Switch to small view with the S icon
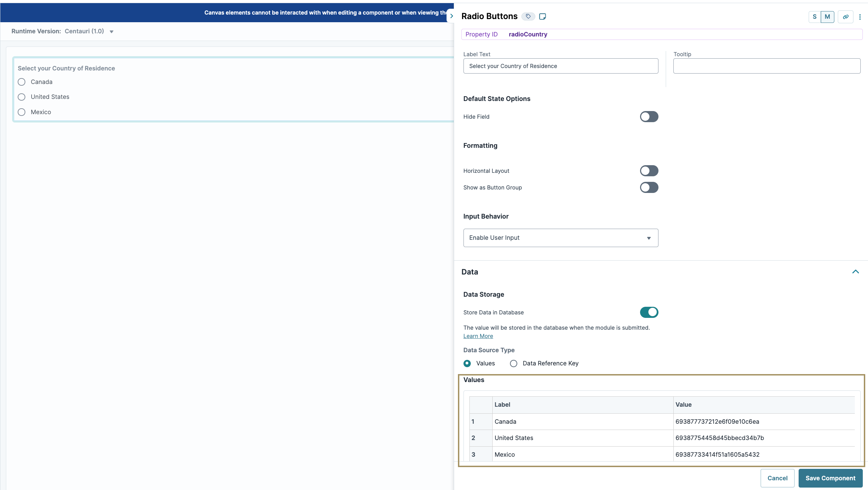This screenshot has width=868, height=490. coord(815,17)
